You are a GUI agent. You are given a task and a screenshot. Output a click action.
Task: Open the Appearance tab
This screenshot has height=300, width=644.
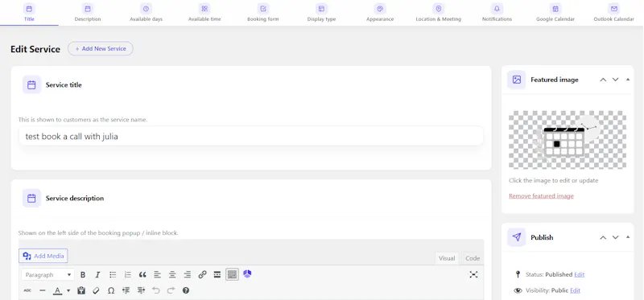pyautogui.click(x=380, y=13)
